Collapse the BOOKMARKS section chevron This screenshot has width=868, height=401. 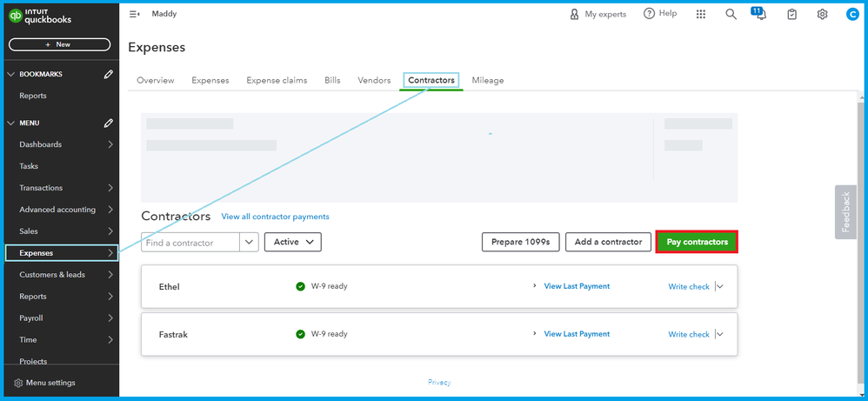(10, 75)
